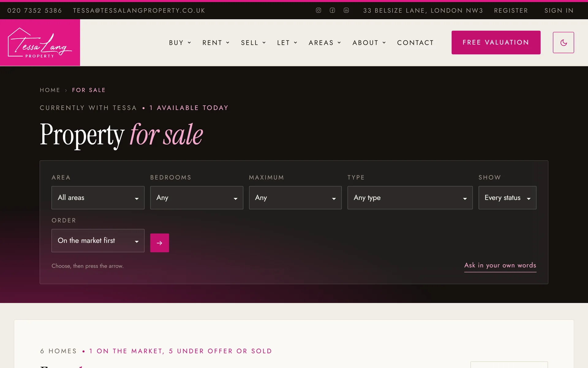Open the Any type dropdown
The image size is (588, 368).
pos(410,198)
